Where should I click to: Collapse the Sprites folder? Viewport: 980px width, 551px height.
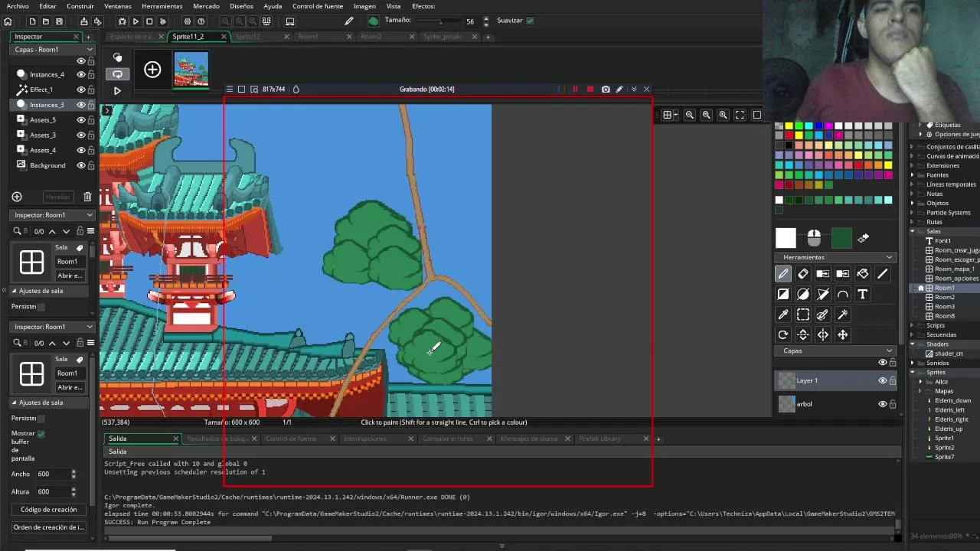pyautogui.click(x=913, y=372)
